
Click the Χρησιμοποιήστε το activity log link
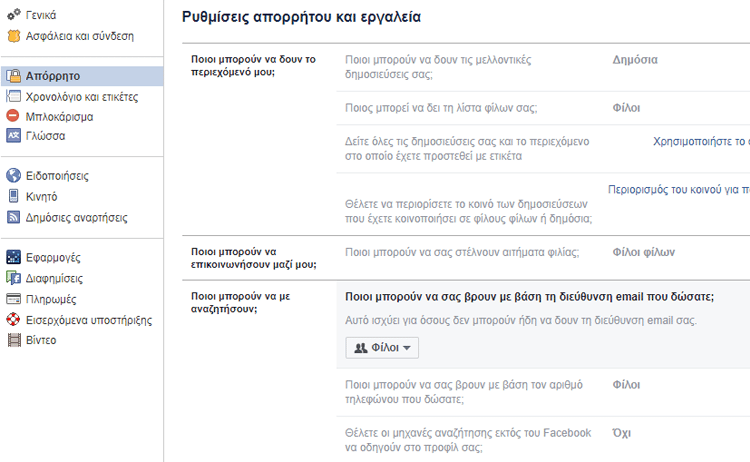(701, 142)
